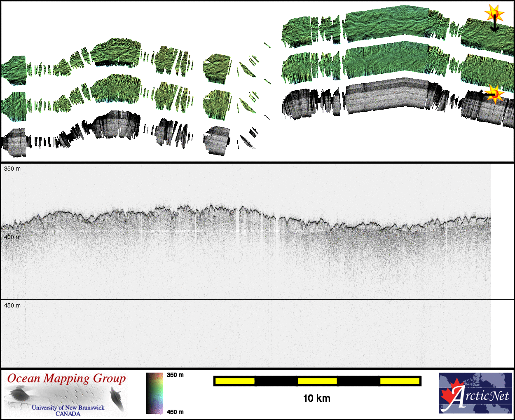Click the starburst marker on the grayscale backscatter strip

click(x=494, y=94)
